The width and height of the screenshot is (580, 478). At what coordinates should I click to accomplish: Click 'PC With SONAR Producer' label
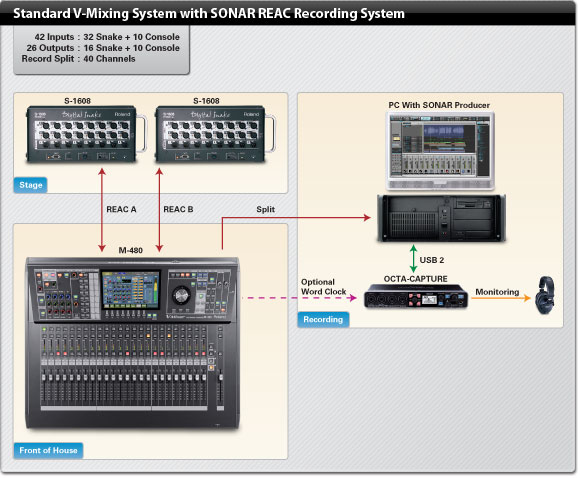tap(439, 105)
